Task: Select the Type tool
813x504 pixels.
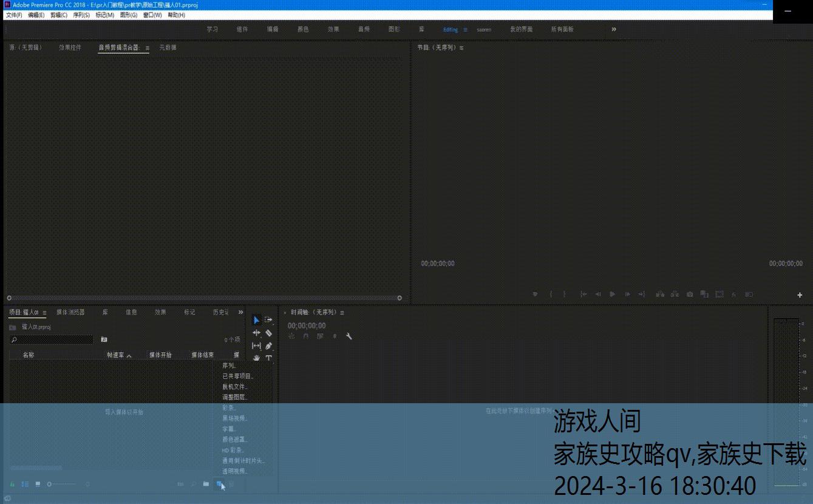Action: (268, 358)
